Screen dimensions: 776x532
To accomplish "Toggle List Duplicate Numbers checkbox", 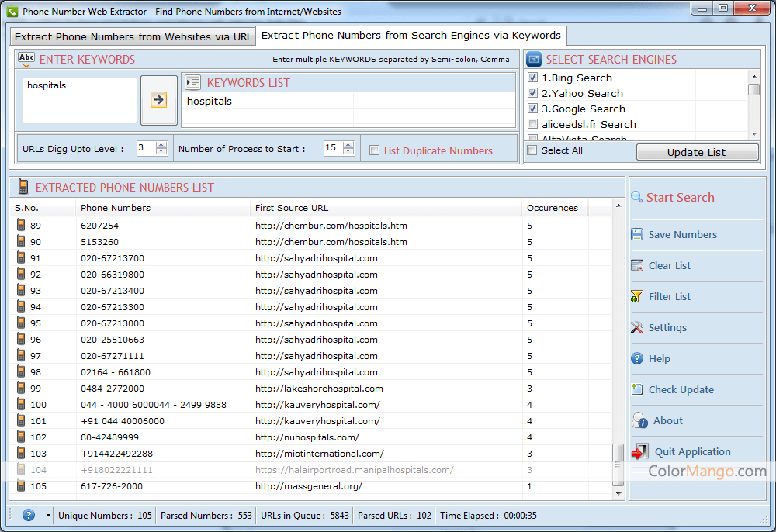I will [375, 150].
